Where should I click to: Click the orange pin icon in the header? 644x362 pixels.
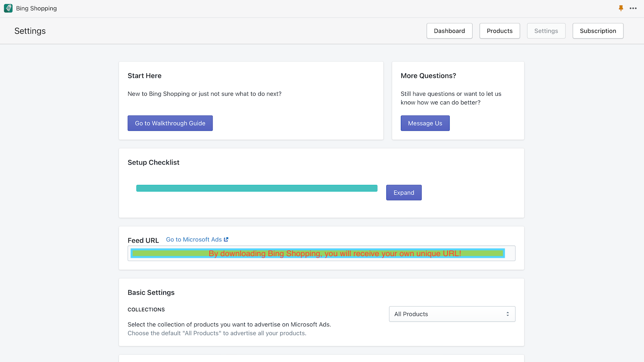tap(621, 8)
